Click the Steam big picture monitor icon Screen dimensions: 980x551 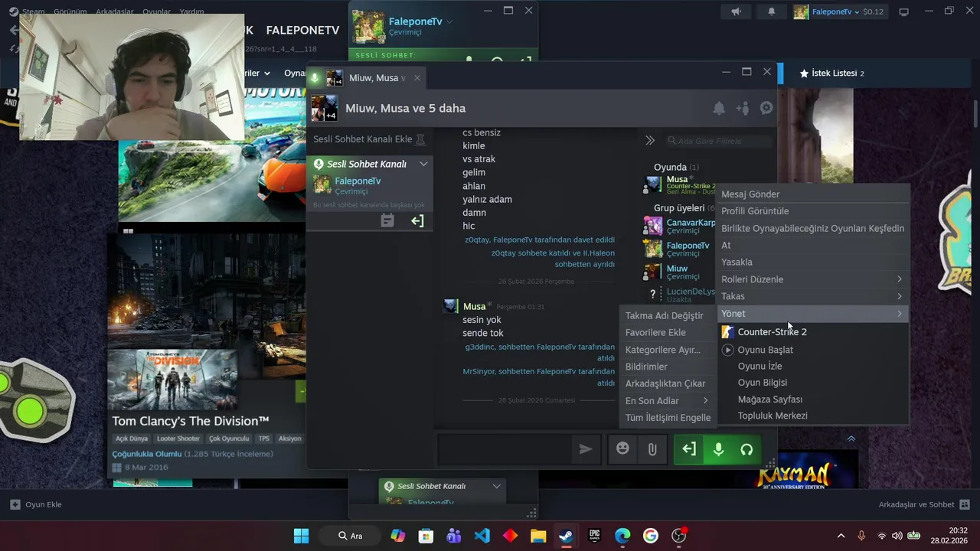[903, 11]
